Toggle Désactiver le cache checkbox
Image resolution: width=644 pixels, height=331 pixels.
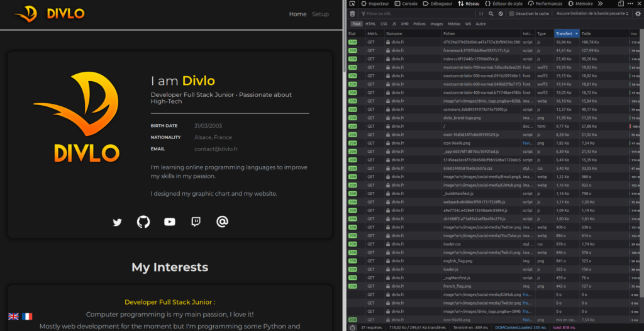pyautogui.click(x=512, y=14)
